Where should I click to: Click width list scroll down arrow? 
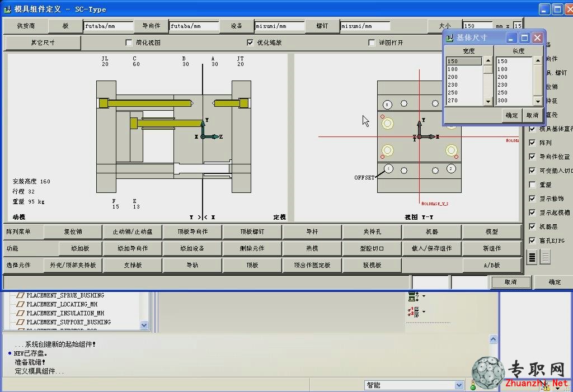click(x=488, y=101)
